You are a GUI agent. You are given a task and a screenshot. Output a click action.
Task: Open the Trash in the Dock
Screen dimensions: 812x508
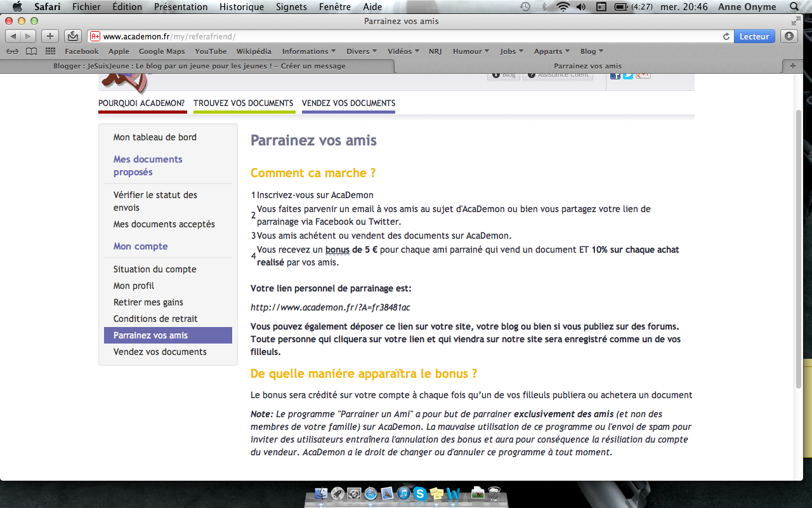point(495,494)
